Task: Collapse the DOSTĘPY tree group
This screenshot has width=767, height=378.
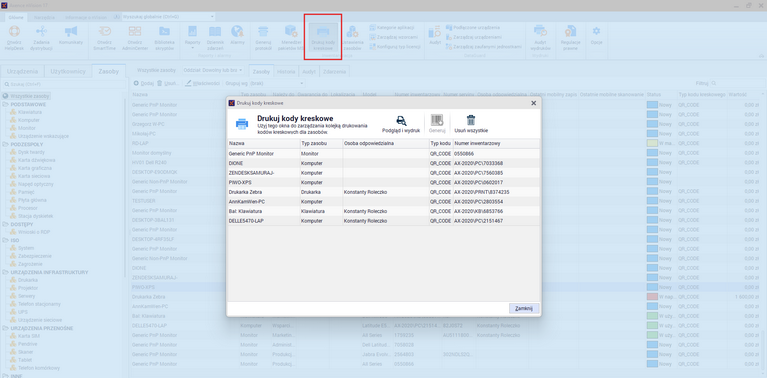Action: tap(5, 224)
